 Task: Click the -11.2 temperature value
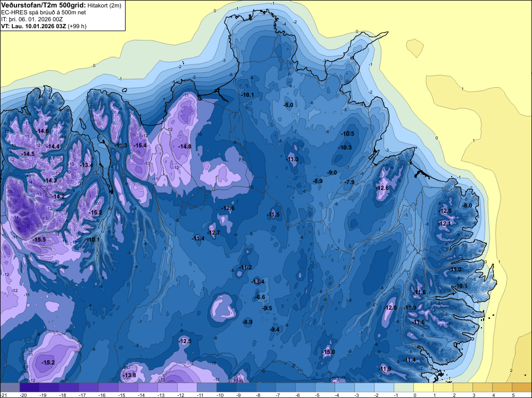[x=245, y=267]
